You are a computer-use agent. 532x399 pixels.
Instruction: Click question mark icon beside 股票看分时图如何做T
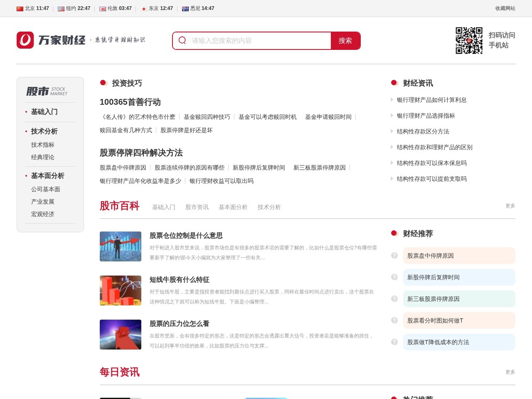(394, 320)
